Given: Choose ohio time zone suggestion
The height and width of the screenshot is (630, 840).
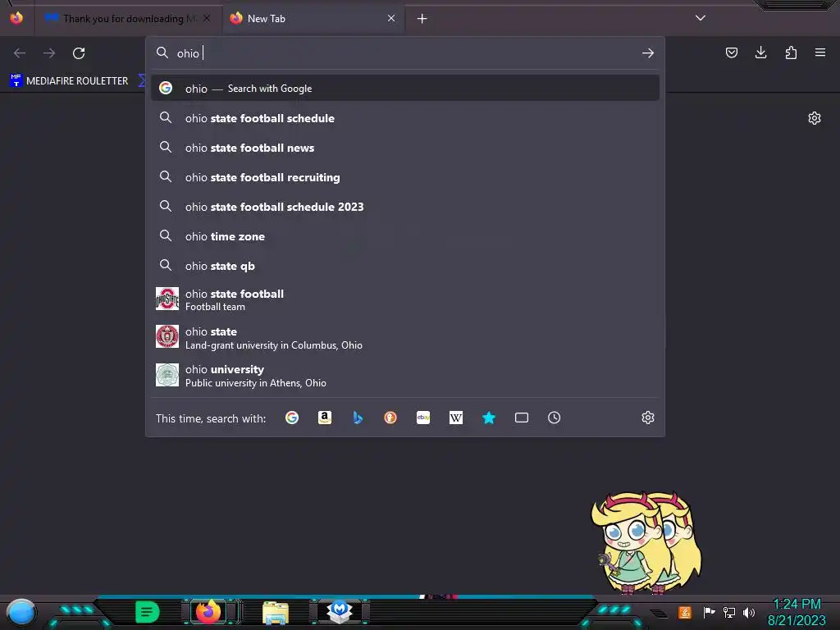Looking at the screenshot, I should 405,236.
